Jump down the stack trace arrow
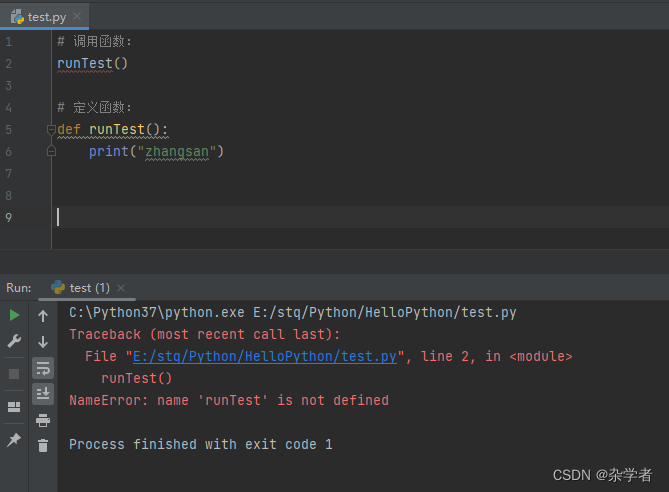 (x=43, y=342)
